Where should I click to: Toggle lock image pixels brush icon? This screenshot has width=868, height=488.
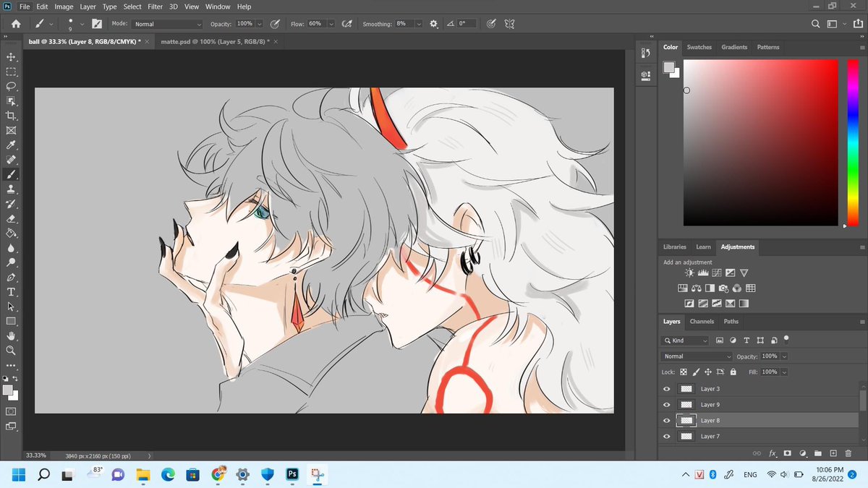696,372
